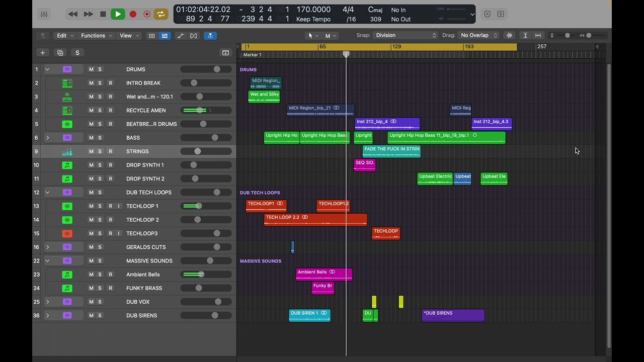The width and height of the screenshot is (644, 362).
Task: Click the horizontal auto zoom icon
Action: [538, 35]
